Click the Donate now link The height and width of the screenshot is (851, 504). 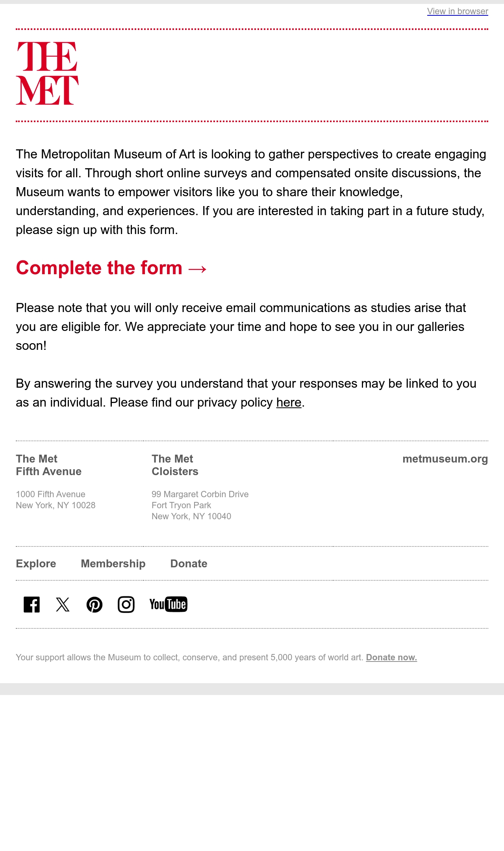click(391, 657)
